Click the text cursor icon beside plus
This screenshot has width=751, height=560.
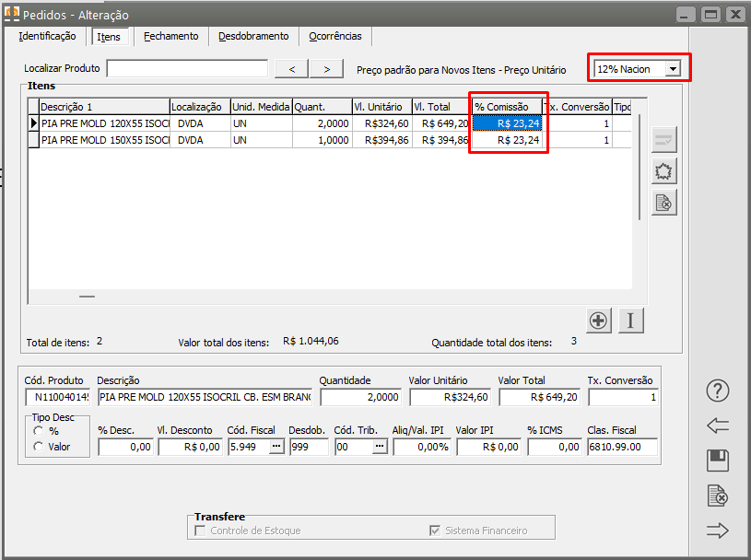631,321
